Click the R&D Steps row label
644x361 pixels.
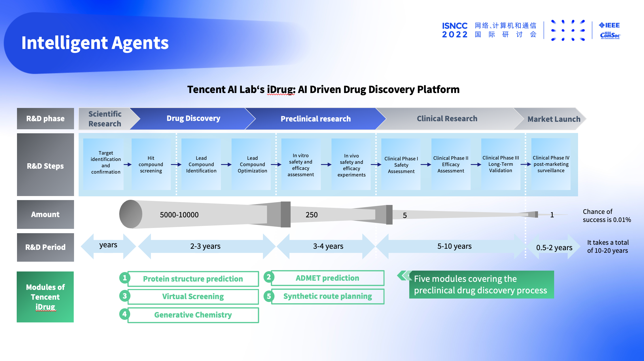[x=46, y=165]
